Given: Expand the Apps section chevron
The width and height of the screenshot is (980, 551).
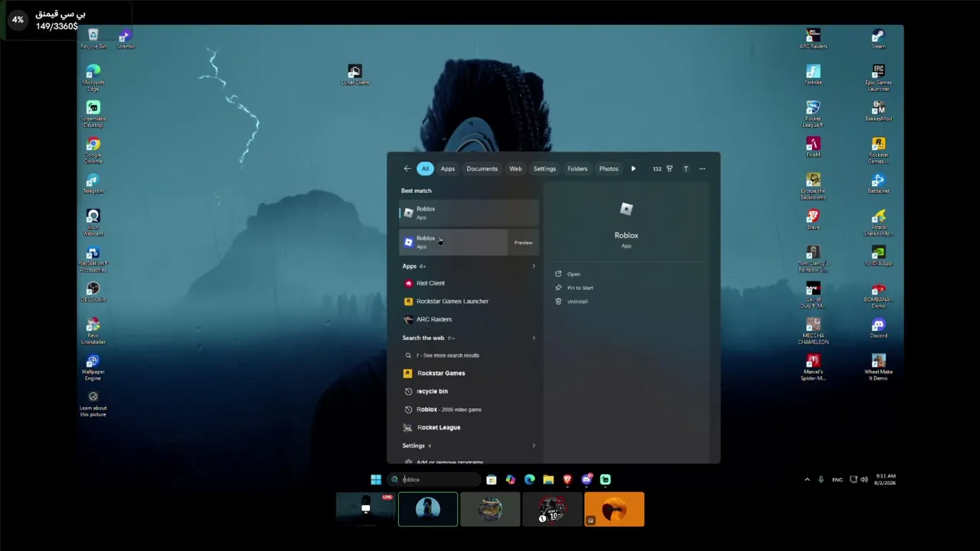Looking at the screenshot, I should [x=534, y=266].
